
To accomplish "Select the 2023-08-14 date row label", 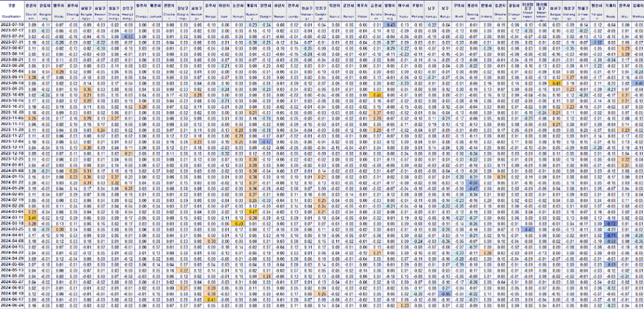I will 12,54.
